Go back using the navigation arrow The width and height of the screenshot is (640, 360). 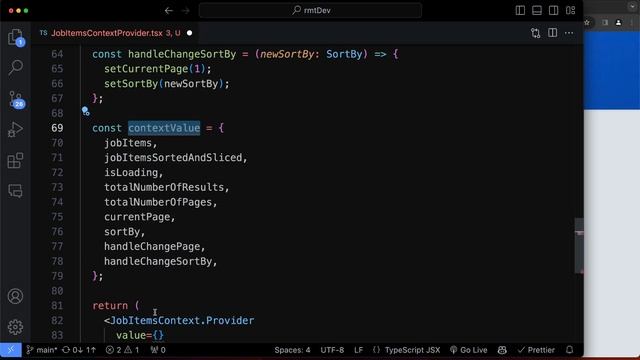click(169, 11)
